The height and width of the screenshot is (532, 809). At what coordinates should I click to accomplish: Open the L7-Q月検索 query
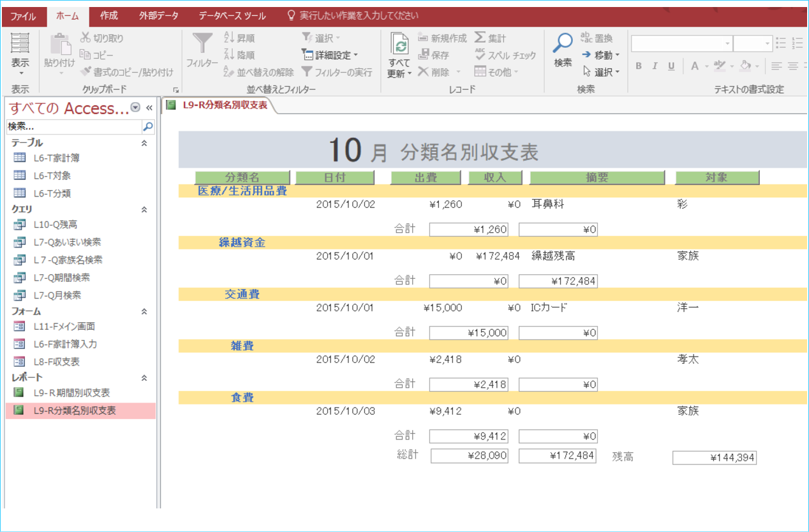coord(57,295)
